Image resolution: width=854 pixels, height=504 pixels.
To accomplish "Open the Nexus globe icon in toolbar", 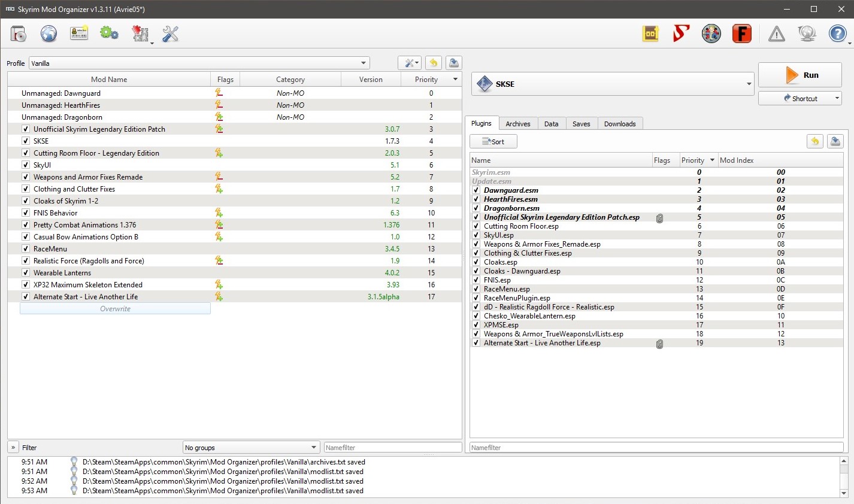I will pos(49,34).
